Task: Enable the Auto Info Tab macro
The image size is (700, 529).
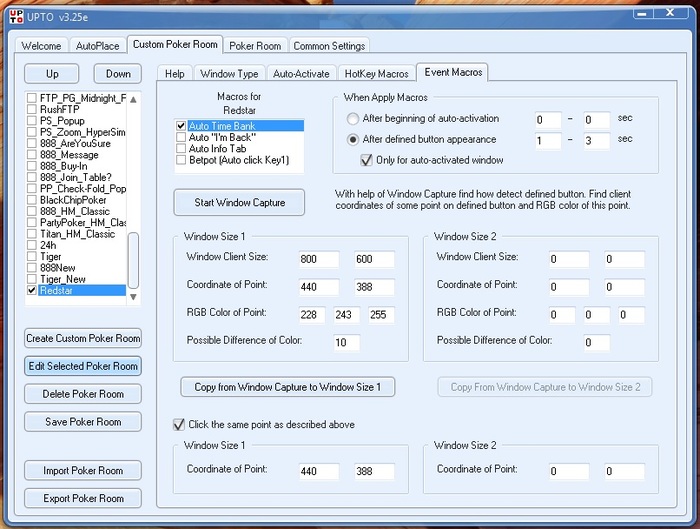Action: tap(181, 148)
